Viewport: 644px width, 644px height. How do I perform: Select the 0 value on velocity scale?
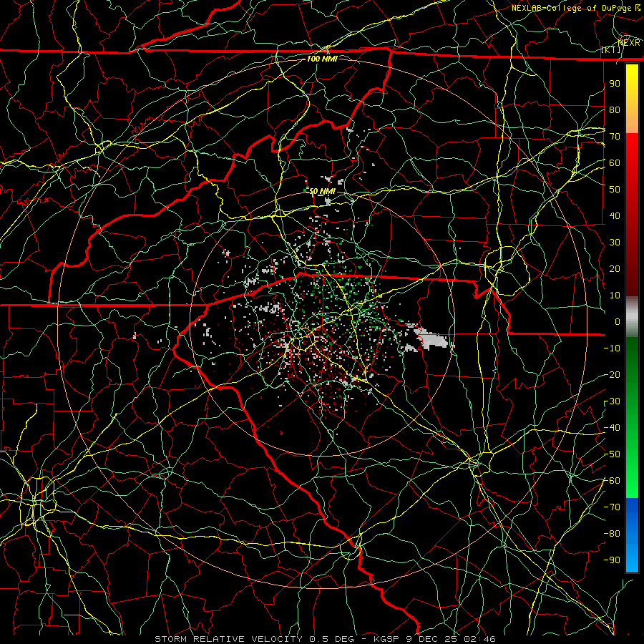pos(618,322)
